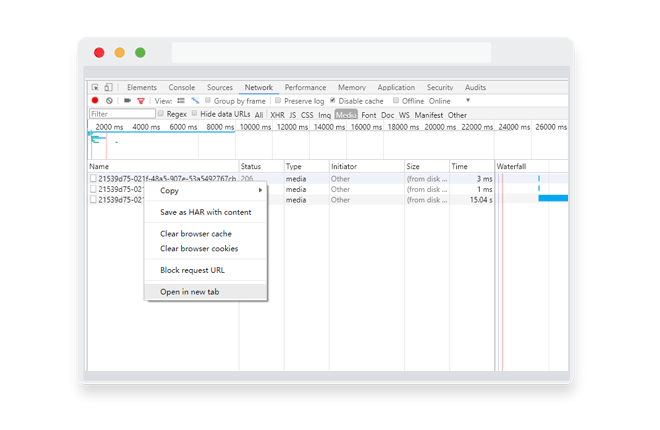
Task: Filter requests by Doc
Action: click(x=388, y=115)
